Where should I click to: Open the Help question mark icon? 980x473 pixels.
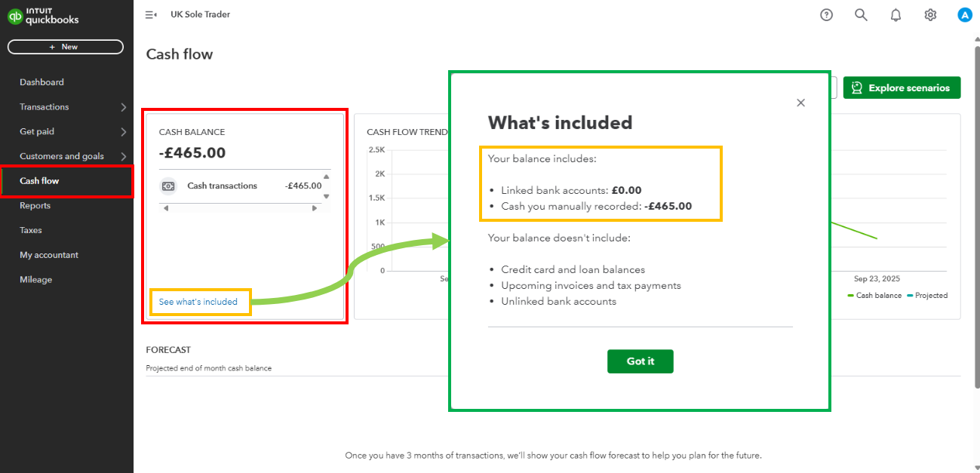pyautogui.click(x=826, y=15)
